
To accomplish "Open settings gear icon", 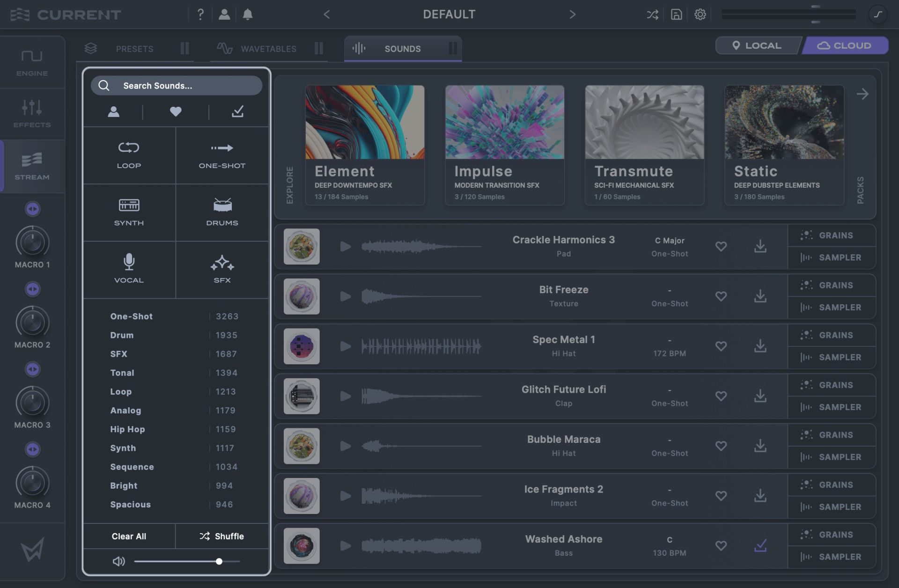I will tap(700, 15).
